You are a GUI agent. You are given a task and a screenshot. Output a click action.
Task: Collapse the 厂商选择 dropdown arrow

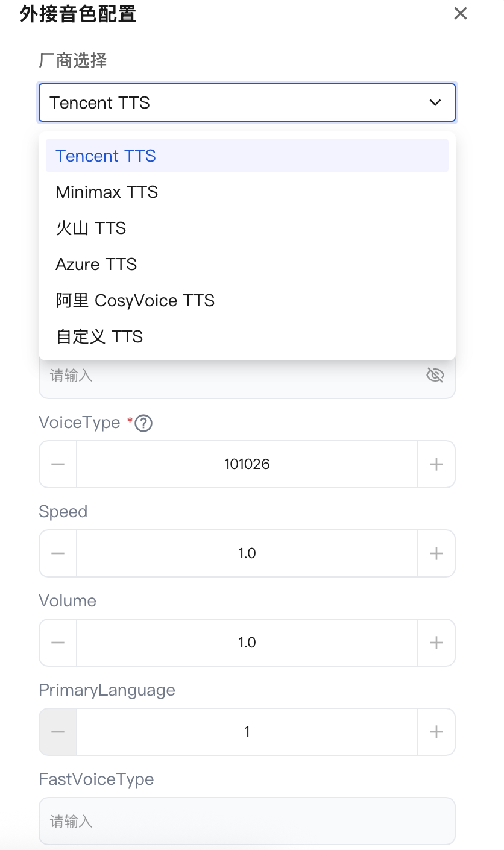pyautogui.click(x=435, y=102)
